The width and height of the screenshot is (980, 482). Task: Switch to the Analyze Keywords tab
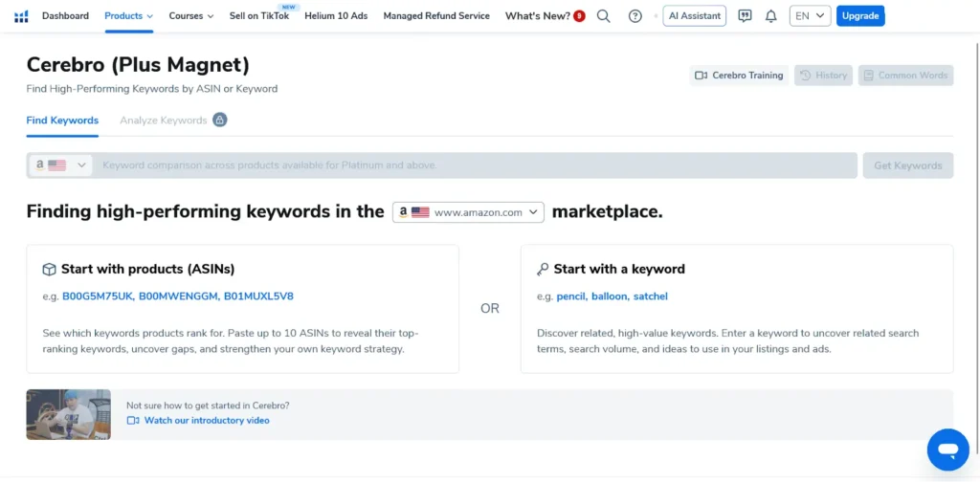pyautogui.click(x=163, y=120)
